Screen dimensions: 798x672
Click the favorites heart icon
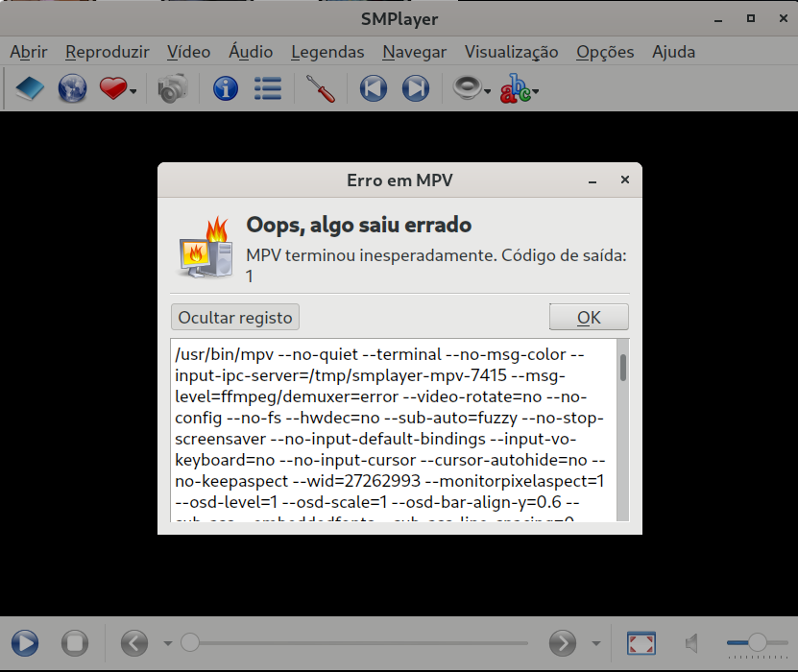point(113,89)
